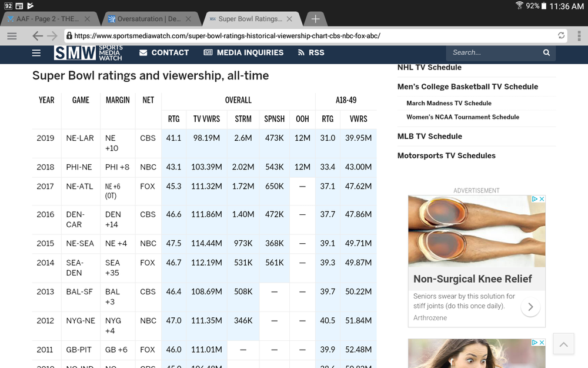Close the knee relief ad

(x=542, y=199)
